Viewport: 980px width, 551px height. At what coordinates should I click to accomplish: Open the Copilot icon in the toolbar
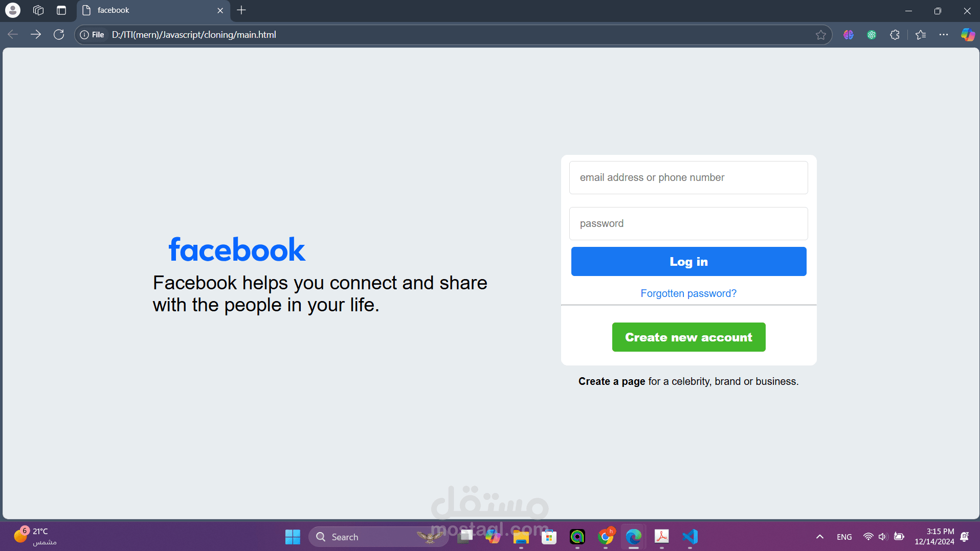(x=968, y=35)
